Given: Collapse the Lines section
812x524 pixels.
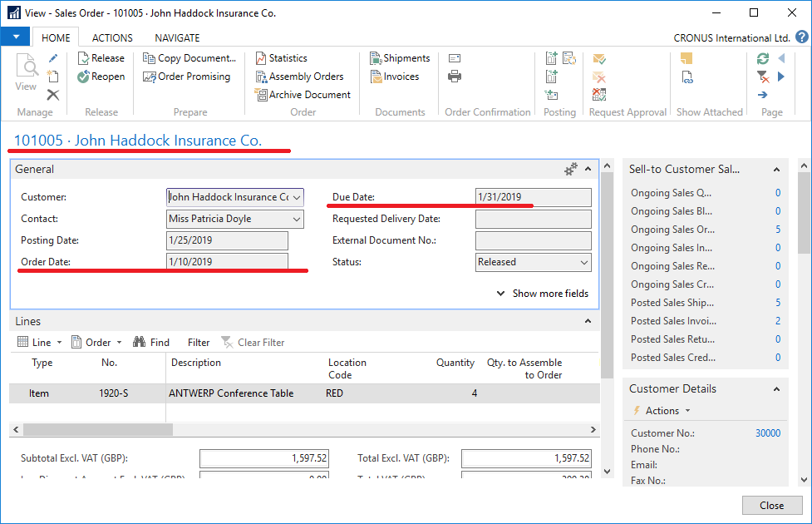Looking at the screenshot, I should (588, 321).
